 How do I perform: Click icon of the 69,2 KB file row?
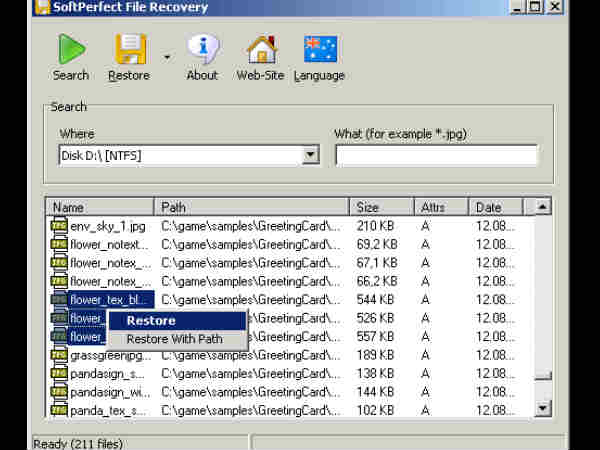59,244
